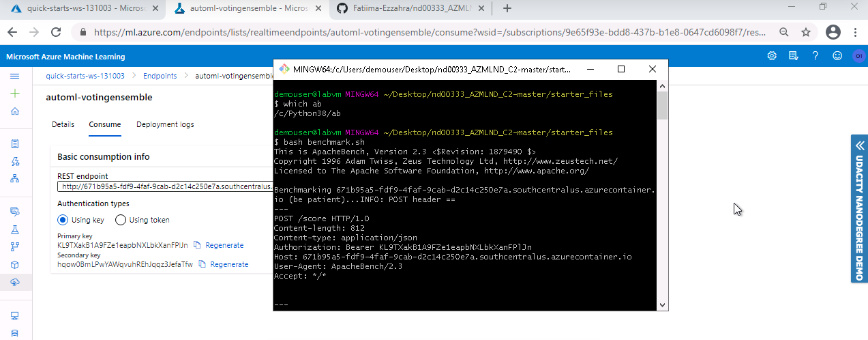868x340 pixels.
Task: Open the notifications bell icon
Action: 794,55
